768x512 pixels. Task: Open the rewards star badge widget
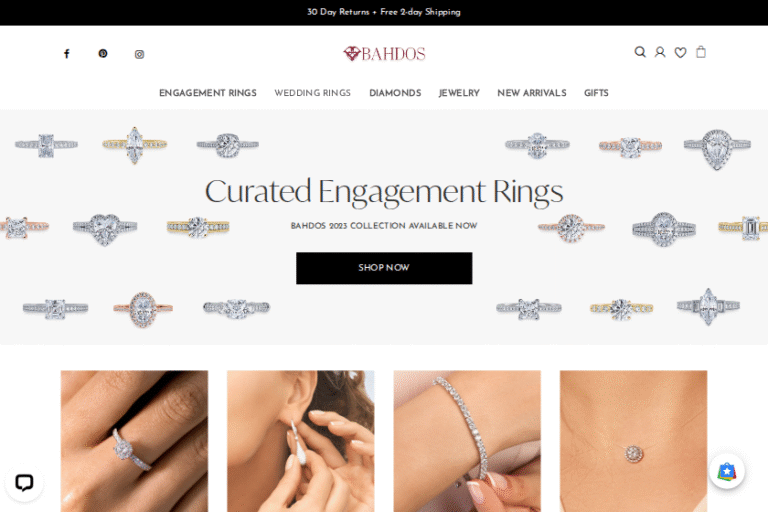tap(727, 472)
